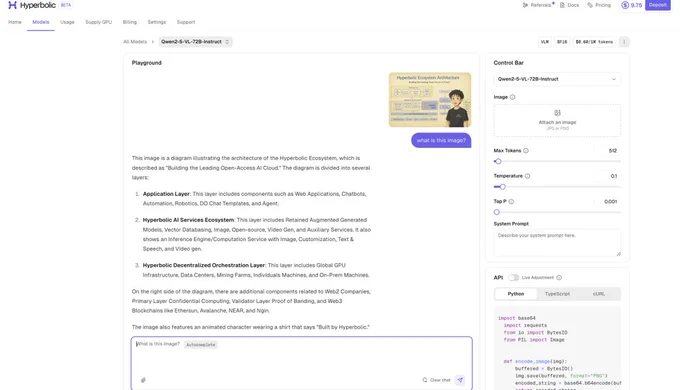Screen dimensions: 680x390
Task: Click the Live Adjustment info icon
Action: (x=559, y=278)
